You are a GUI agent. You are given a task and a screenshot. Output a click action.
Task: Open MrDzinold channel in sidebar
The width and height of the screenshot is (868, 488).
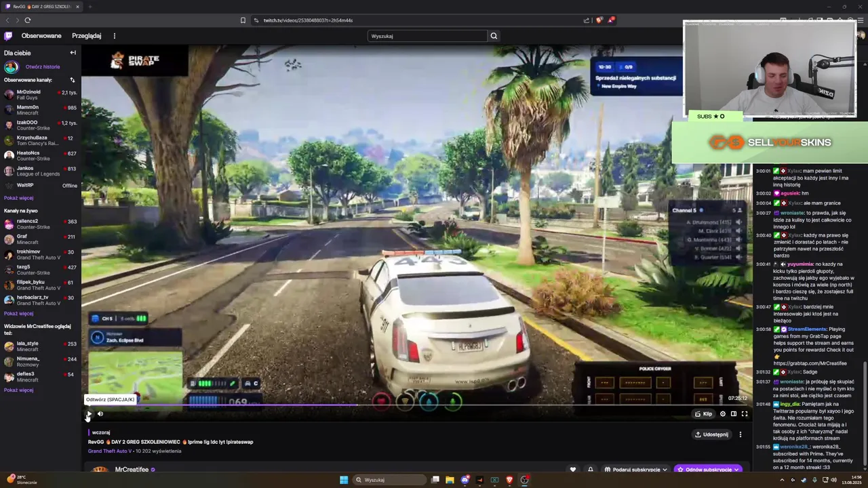click(x=41, y=95)
